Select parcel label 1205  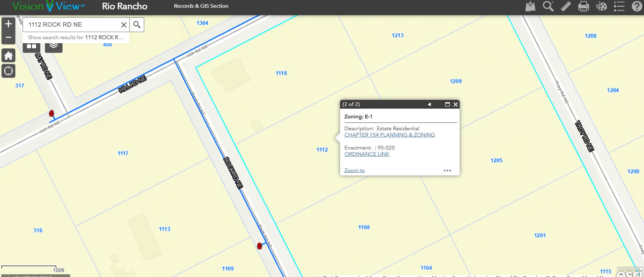[x=496, y=161]
